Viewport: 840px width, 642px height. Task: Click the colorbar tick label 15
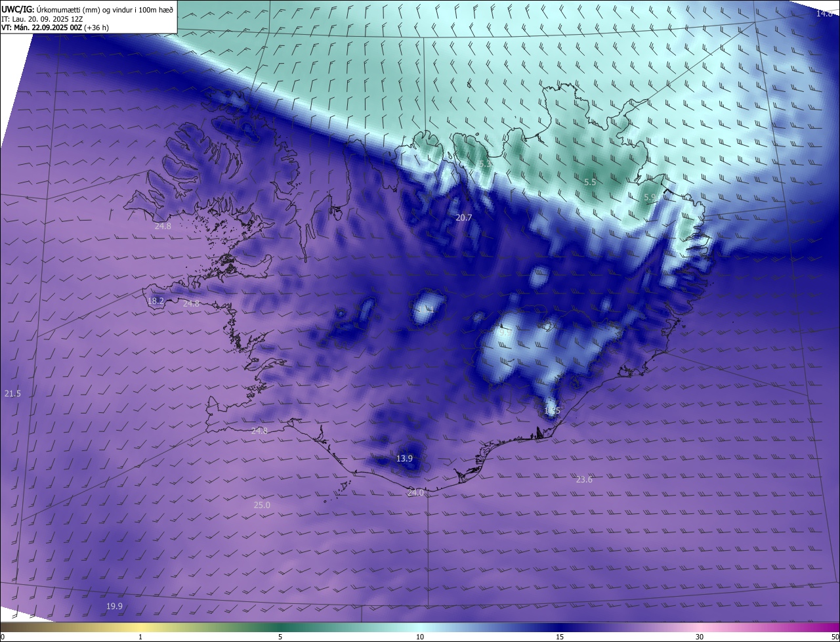(560, 637)
